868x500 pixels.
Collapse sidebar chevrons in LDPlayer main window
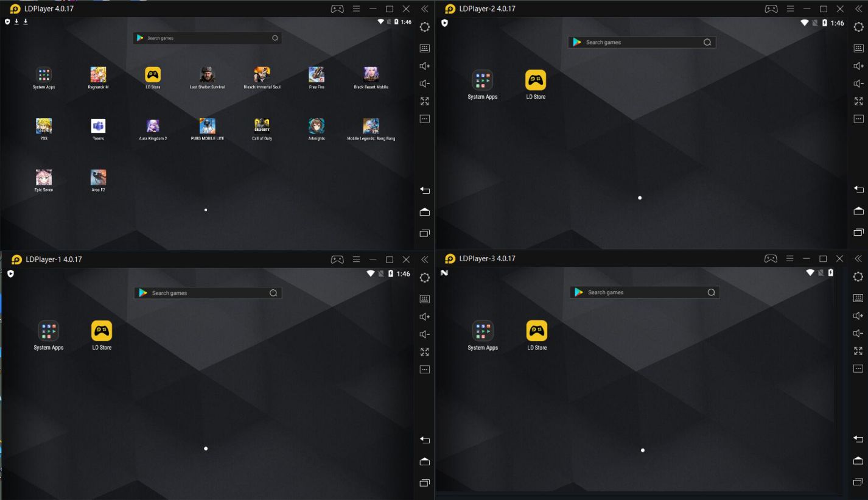pyautogui.click(x=424, y=9)
